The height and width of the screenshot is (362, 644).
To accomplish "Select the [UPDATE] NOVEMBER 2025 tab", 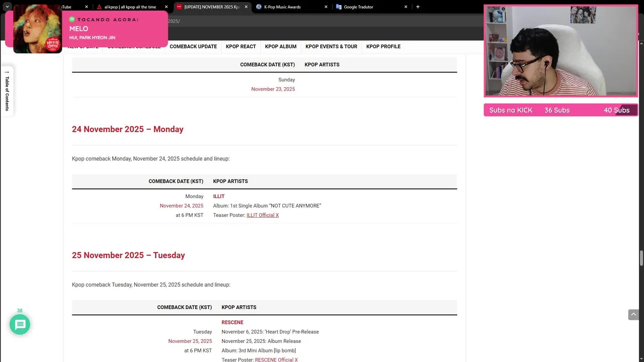I will pyautogui.click(x=211, y=7).
